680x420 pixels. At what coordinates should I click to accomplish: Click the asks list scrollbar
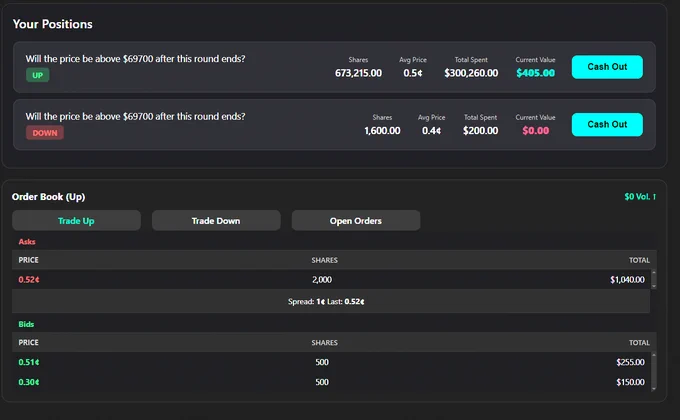654,279
